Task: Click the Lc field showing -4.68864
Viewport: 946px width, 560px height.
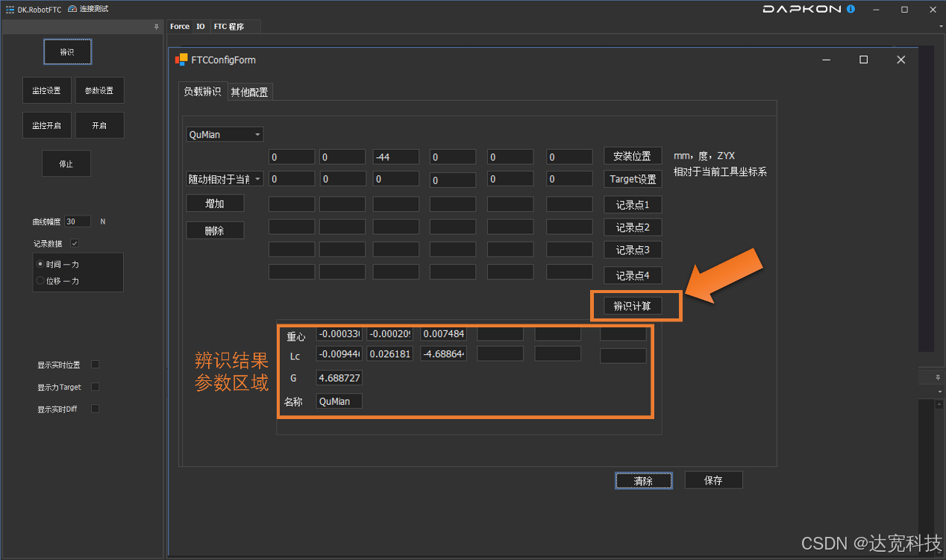Action: click(x=444, y=353)
